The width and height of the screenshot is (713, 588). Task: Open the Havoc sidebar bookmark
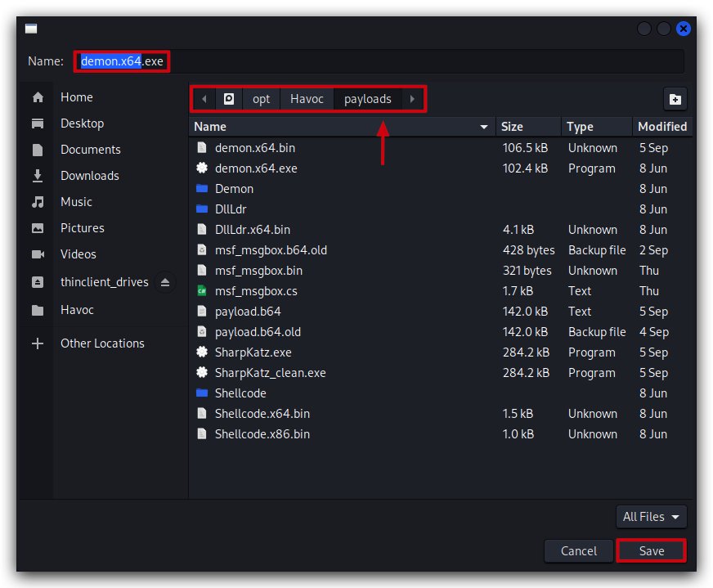coord(77,310)
